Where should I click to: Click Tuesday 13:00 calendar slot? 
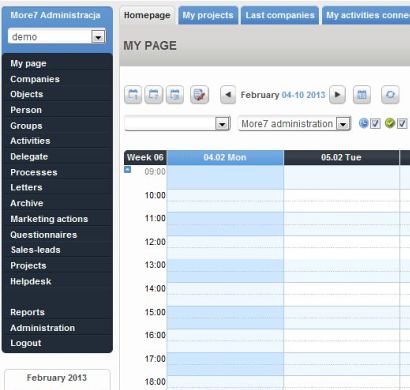341,265
